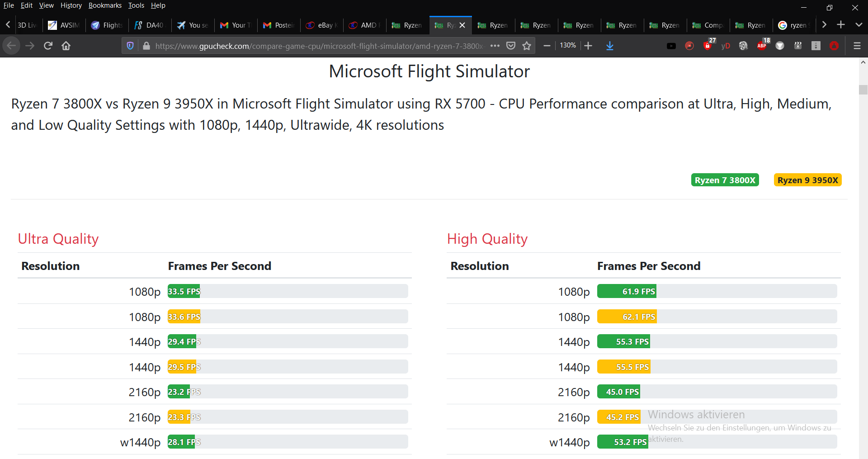This screenshot has height=459, width=868.
Task: Click the 45.0 FPS green bar
Action: [618, 392]
